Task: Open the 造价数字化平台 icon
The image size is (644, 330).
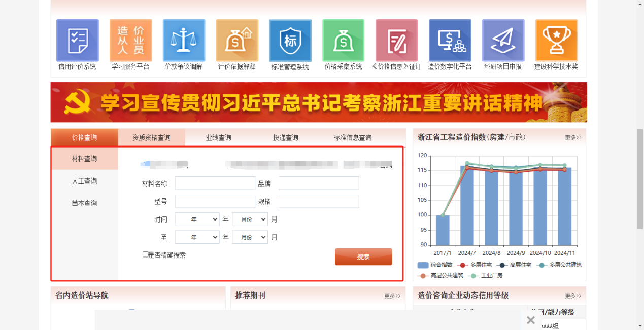Action: [450, 41]
